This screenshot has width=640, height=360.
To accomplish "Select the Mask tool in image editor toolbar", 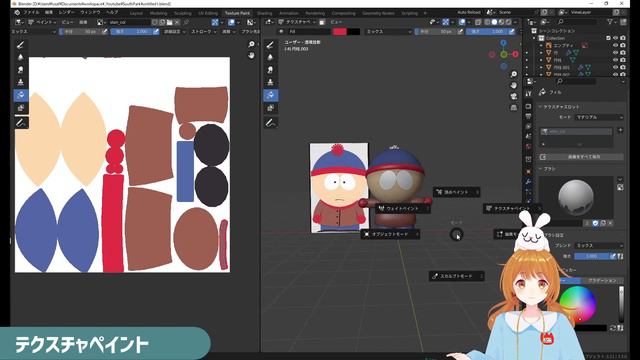I will [21, 108].
